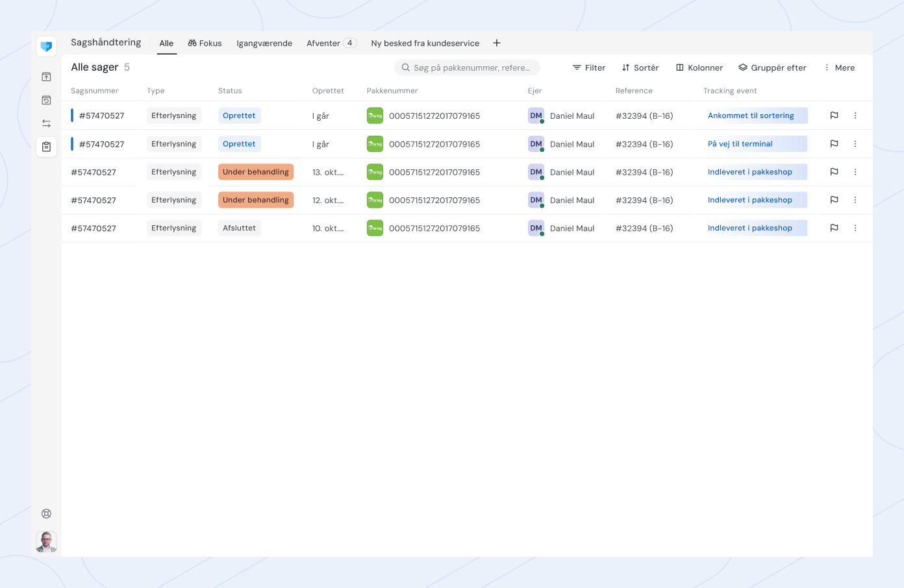Toggle flag on På vej til terminal row
Image resolution: width=904 pixels, height=588 pixels.
click(834, 144)
